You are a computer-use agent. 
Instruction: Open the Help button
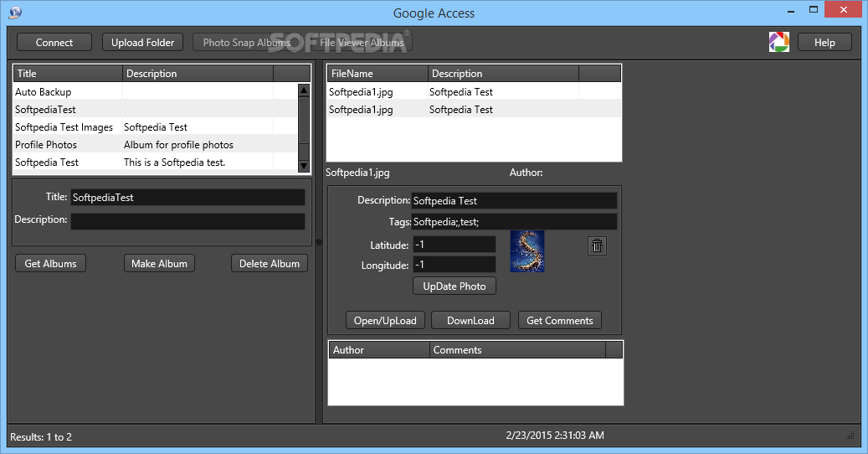pos(824,43)
